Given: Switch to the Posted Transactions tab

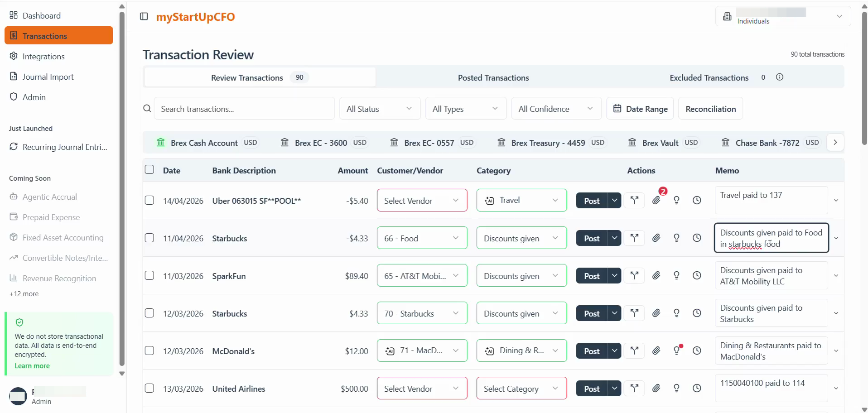Looking at the screenshot, I should click(493, 77).
